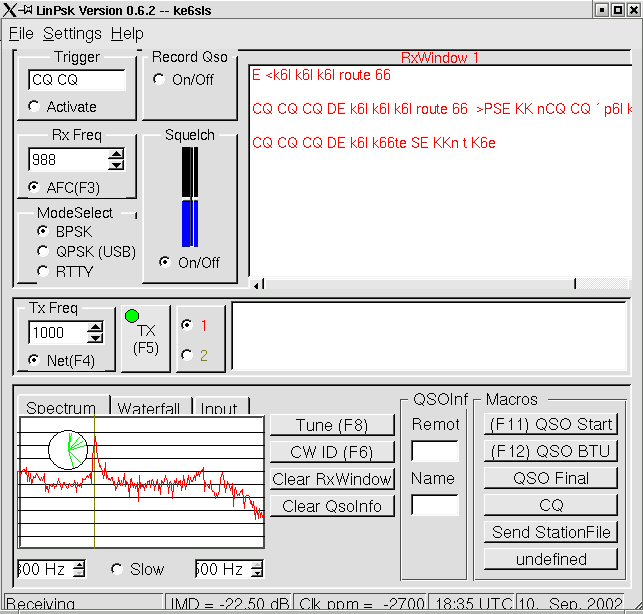Click the 18:35 UTC time status
Image resolution: width=643 pixels, height=614 pixels.
click(x=472, y=603)
